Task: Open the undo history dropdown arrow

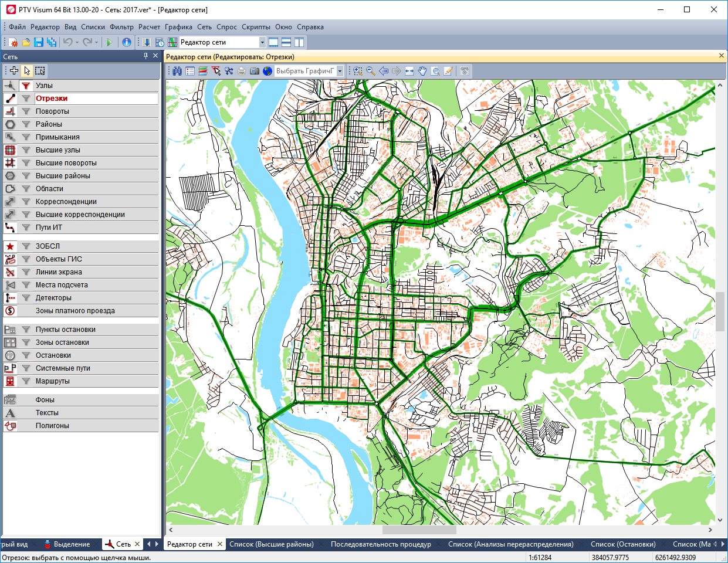Action: point(77,42)
